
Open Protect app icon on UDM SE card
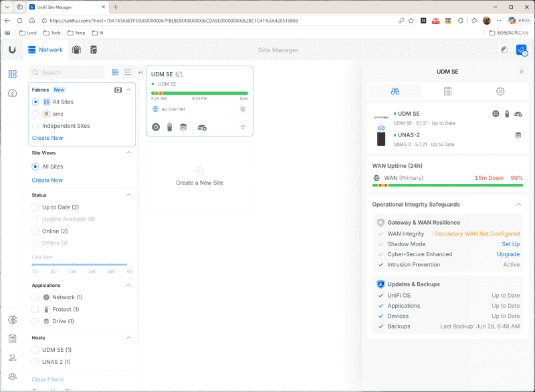[170, 127]
